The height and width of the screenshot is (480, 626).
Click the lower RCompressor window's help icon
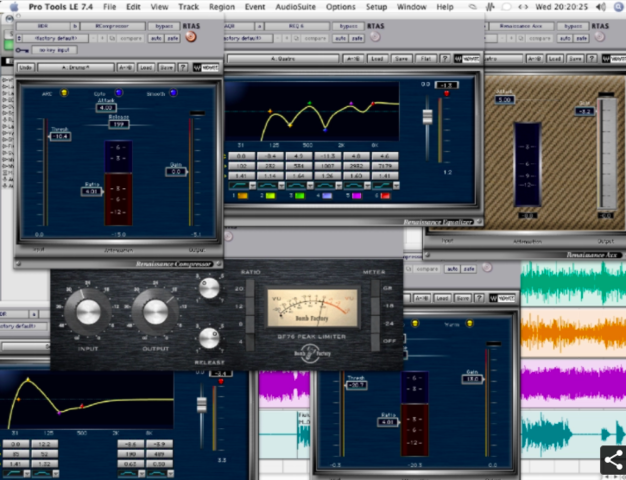[x=479, y=298]
